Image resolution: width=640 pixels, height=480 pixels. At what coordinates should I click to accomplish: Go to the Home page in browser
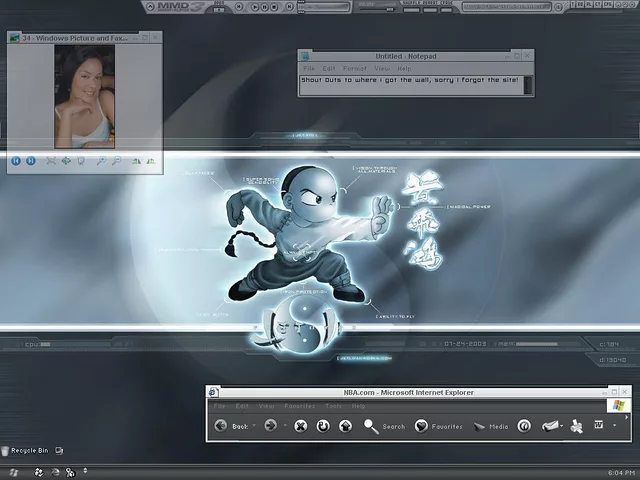(345, 426)
